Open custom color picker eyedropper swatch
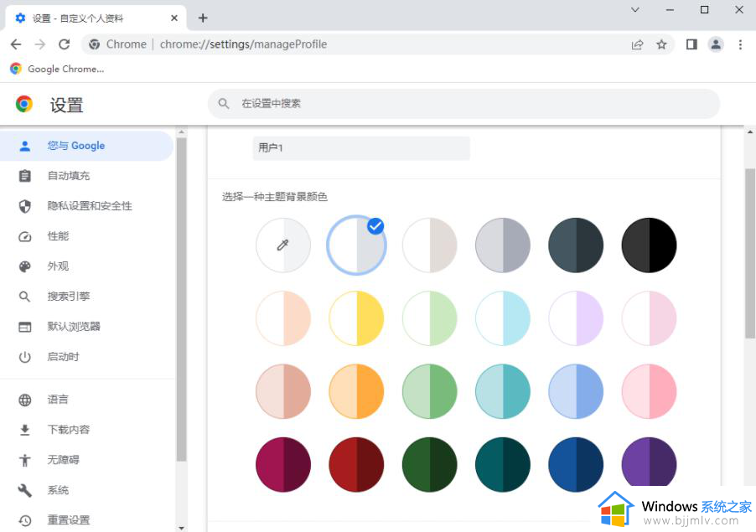 click(x=283, y=245)
